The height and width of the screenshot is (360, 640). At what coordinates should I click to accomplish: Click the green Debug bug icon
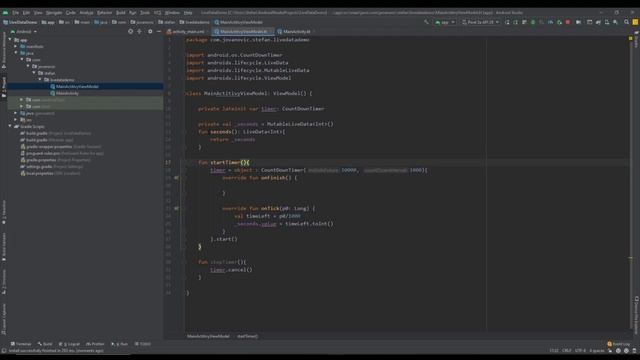point(533,22)
